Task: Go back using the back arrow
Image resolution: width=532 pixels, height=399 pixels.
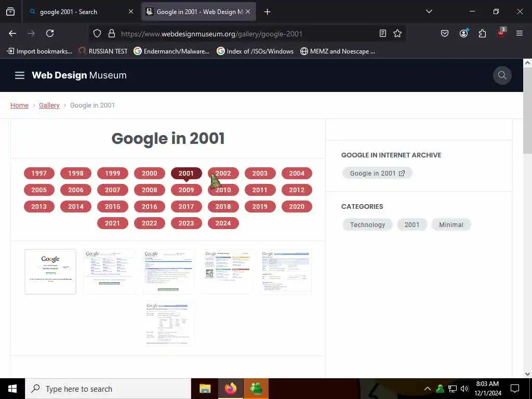Action: tap(12, 33)
